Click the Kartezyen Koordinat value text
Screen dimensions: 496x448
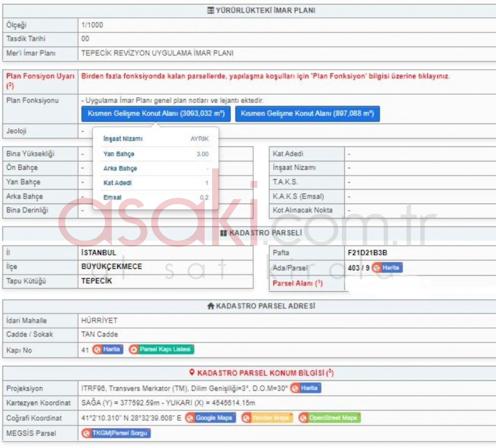coord(168,402)
